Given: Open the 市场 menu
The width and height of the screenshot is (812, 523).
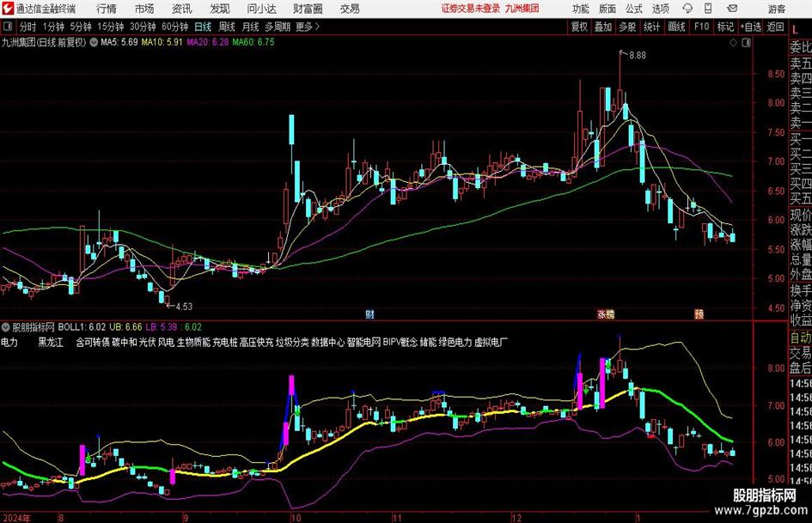Looking at the screenshot, I should (144, 9).
